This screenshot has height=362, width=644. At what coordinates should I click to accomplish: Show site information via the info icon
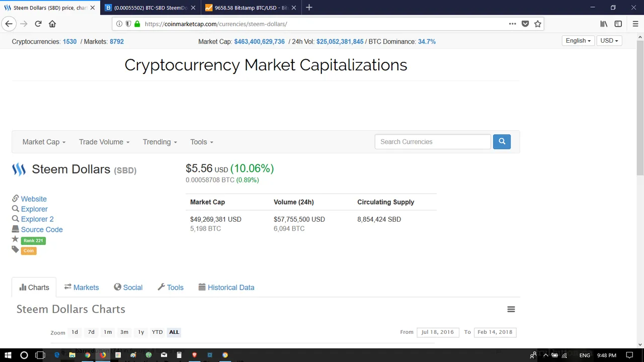pyautogui.click(x=119, y=24)
